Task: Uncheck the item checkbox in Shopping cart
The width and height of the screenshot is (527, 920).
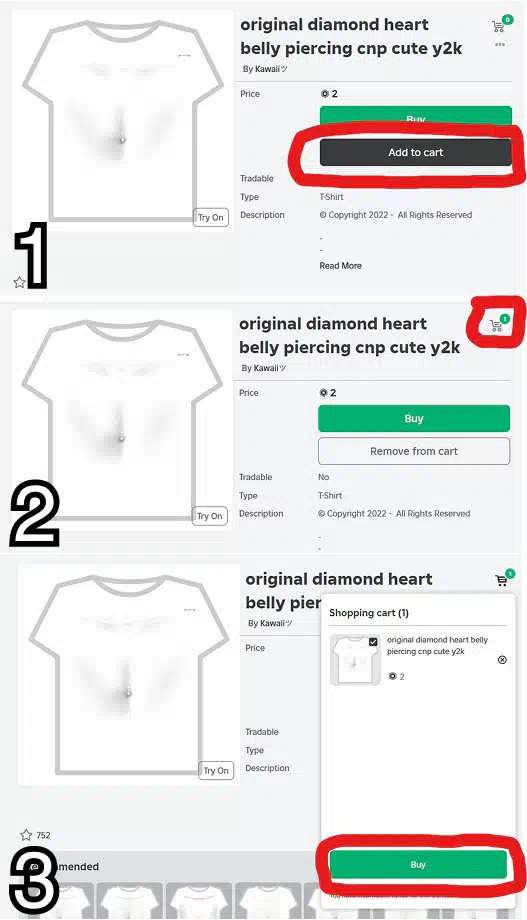Action: (x=373, y=642)
